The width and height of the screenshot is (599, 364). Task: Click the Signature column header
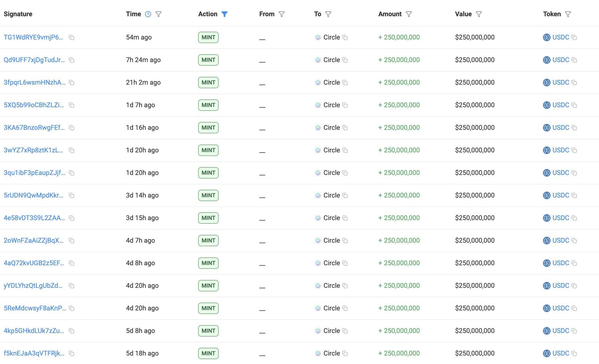point(18,14)
